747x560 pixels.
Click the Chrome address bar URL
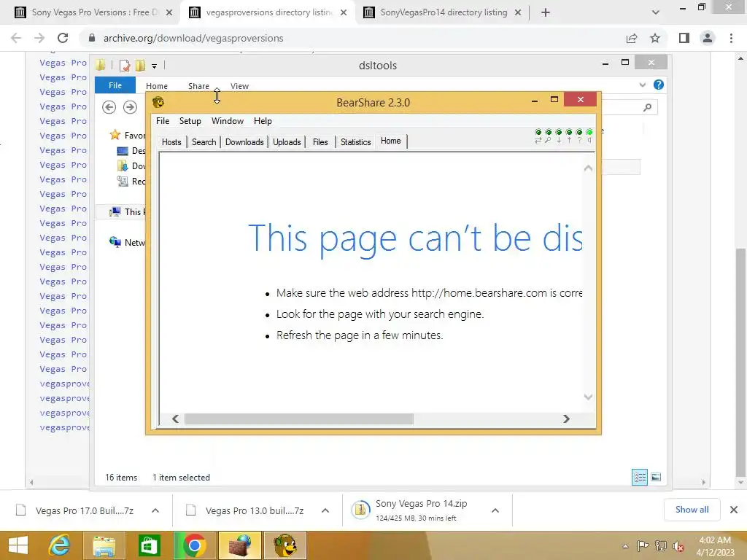click(193, 38)
